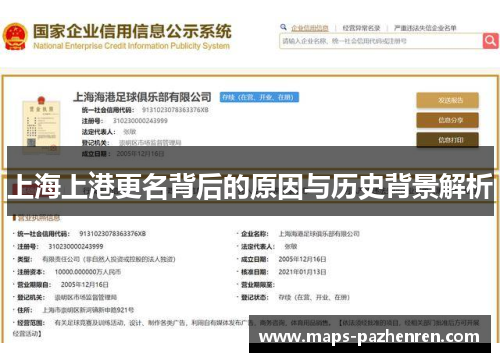
Task: Click the 统一社会信用代码 label in header card
Action: [108, 110]
